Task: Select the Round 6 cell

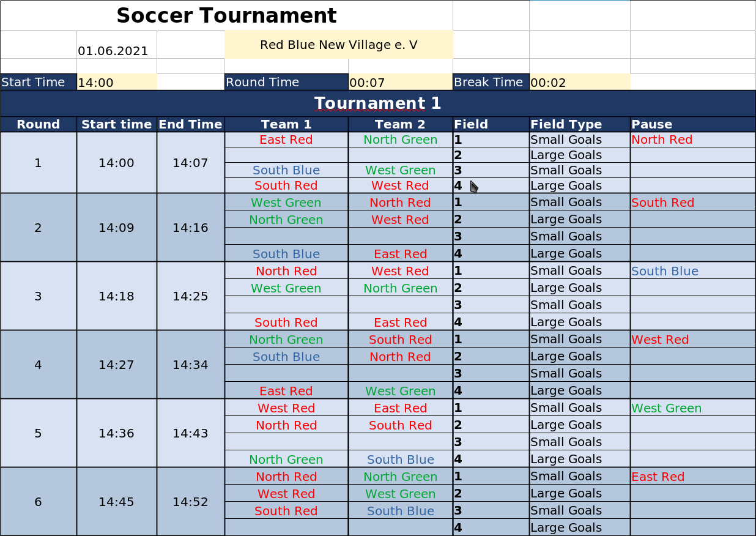Action: 39,502
